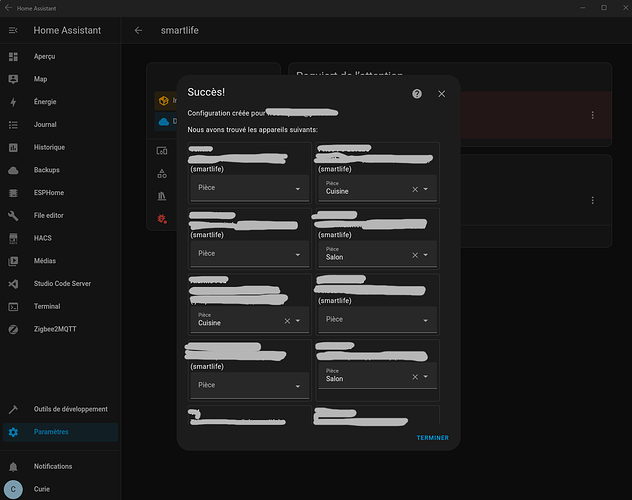Image resolution: width=632 pixels, height=500 pixels.
Task: Click the Paramètres gear icon
Action: 13,432
